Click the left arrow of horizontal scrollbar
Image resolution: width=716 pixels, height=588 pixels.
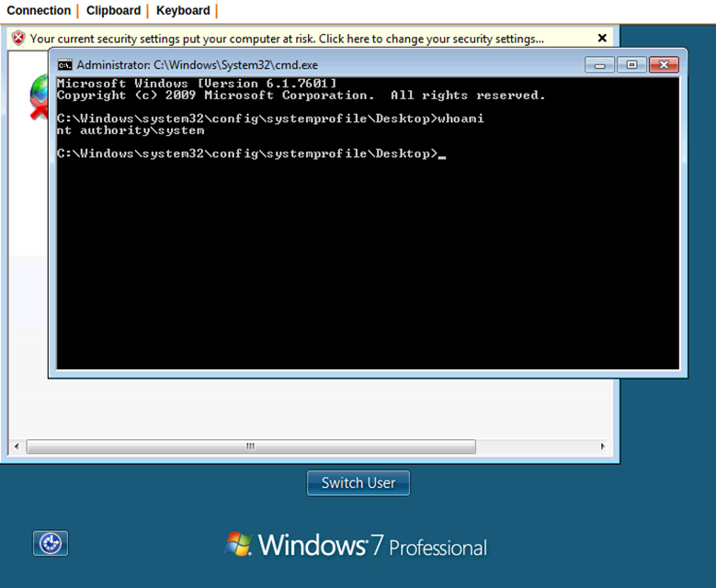(x=17, y=446)
